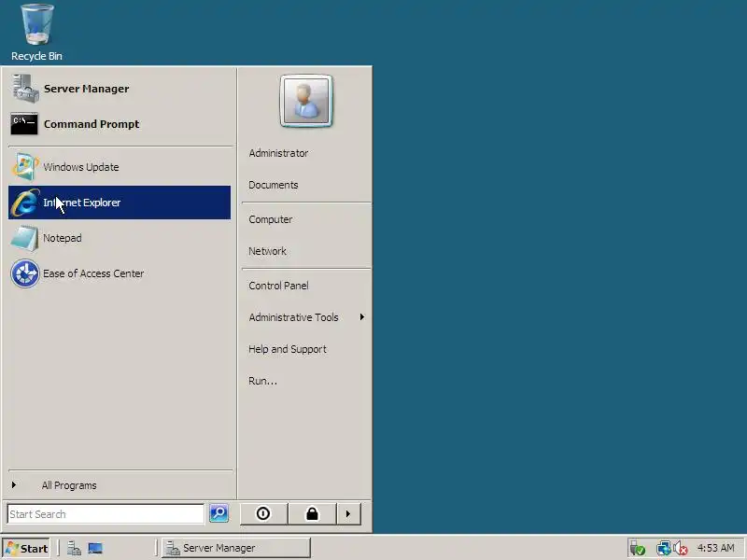This screenshot has width=747, height=560.
Task: Expand the Administrative Tools submenu
Action: click(x=306, y=317)
